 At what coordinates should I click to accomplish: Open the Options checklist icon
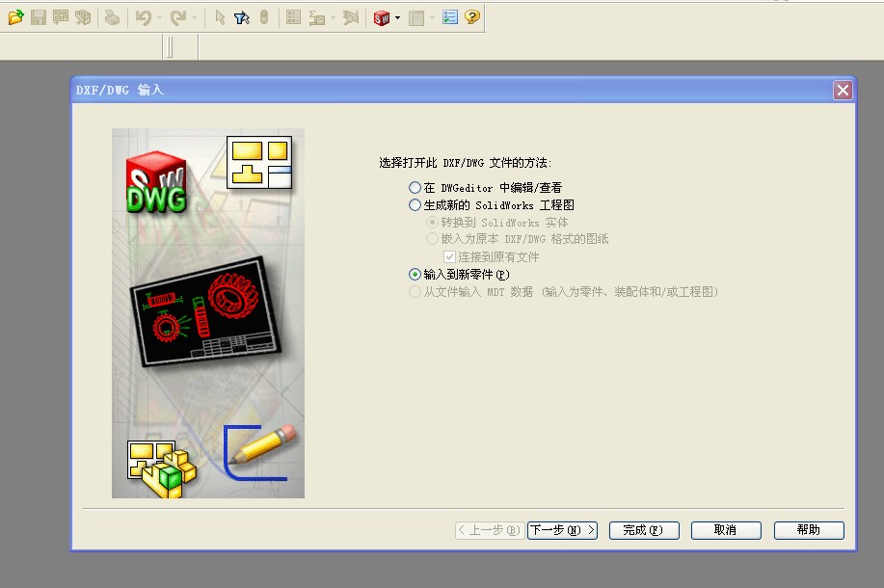point(450,17)
